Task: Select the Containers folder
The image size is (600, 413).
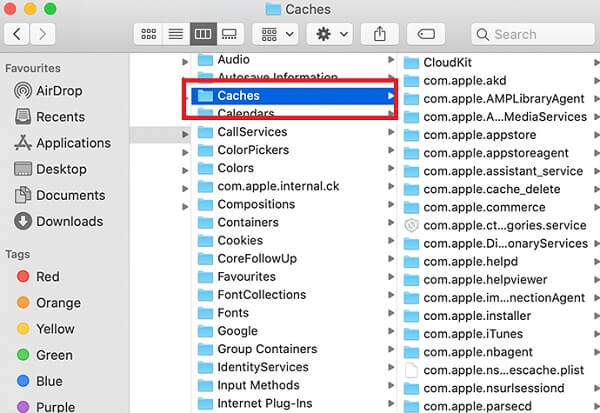Action: (x=294, y=222)
